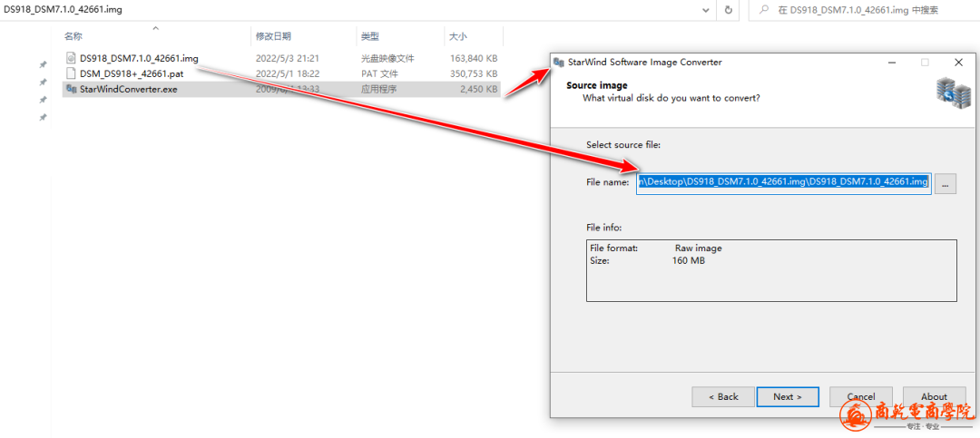Click the third quick access pin icon

coord(44,100)
